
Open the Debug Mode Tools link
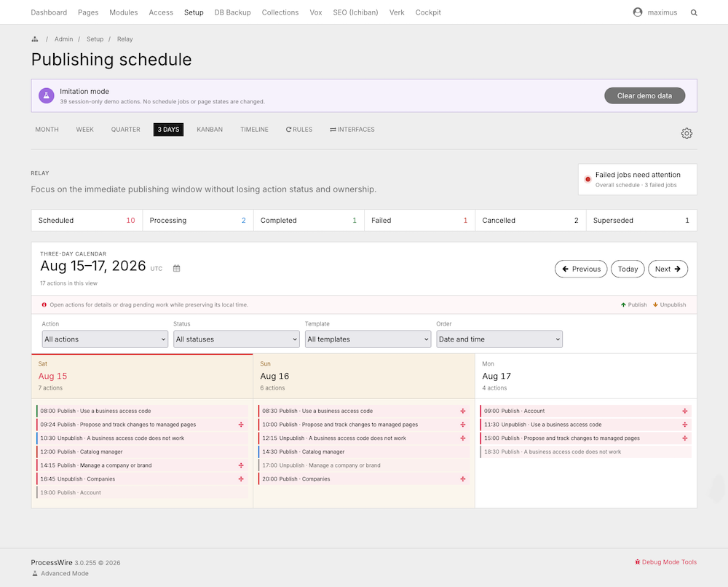(666, 562)
